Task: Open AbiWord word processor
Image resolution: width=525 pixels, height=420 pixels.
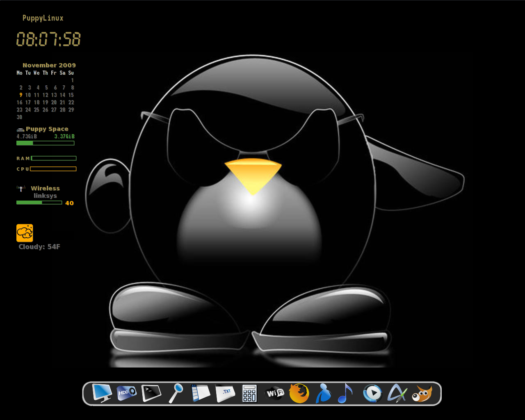Action: (x=398, y=393)
